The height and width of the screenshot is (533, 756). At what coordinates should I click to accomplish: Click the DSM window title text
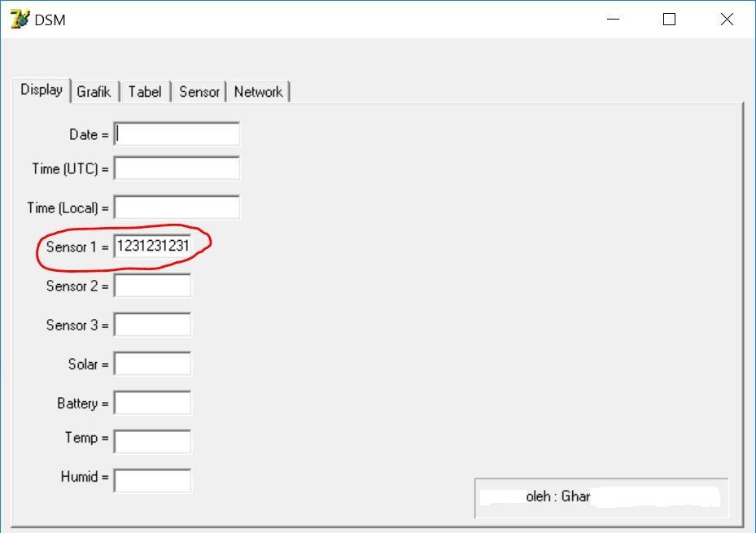pyautogui.click(x=50, y=20)
